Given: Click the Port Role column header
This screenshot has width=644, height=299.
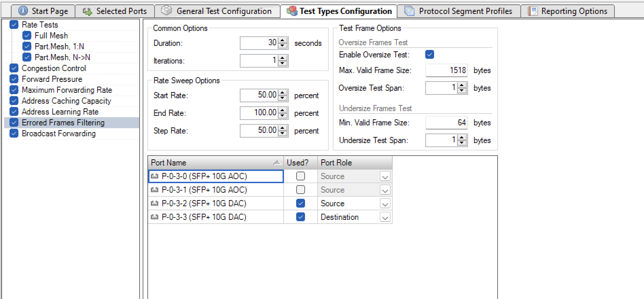Looking at the screenshot, I should coord(355,163).
